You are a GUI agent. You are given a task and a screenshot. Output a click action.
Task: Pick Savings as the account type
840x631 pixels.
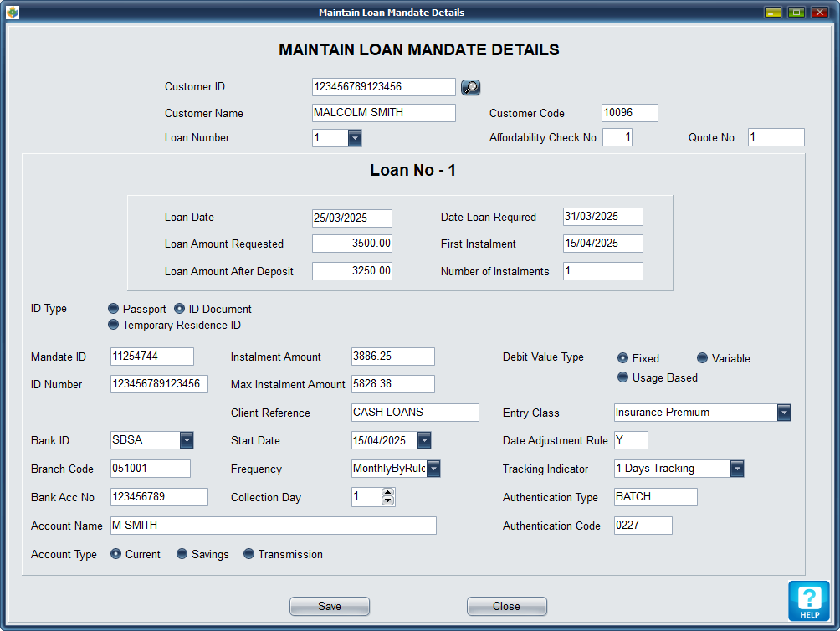point(182,554)
